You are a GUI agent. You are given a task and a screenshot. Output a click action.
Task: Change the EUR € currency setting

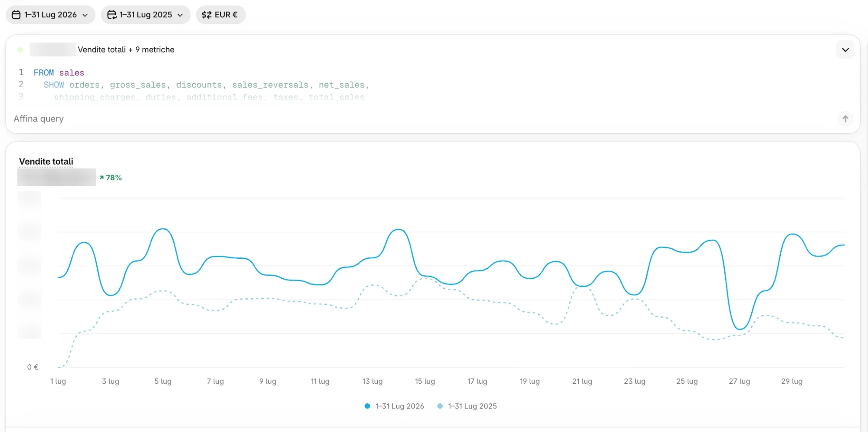(x=220, y=15)
